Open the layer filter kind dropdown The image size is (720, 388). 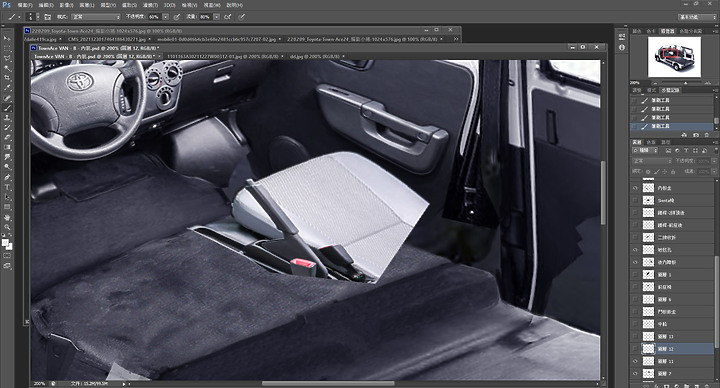[x=646, y=151]
